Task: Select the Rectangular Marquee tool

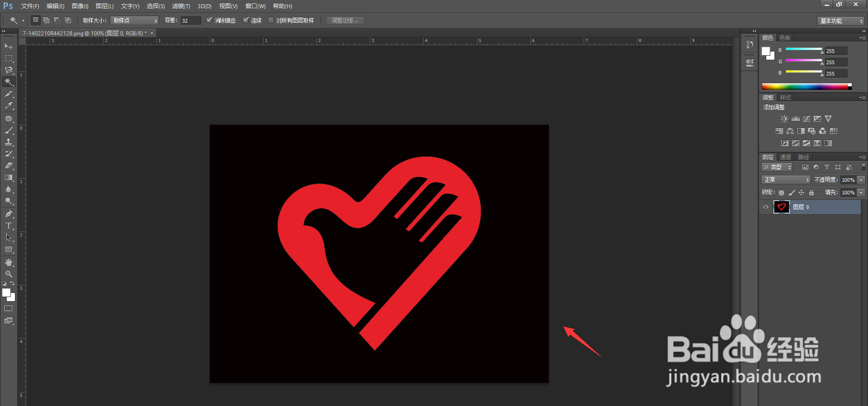Action: (x=9, y=58)
